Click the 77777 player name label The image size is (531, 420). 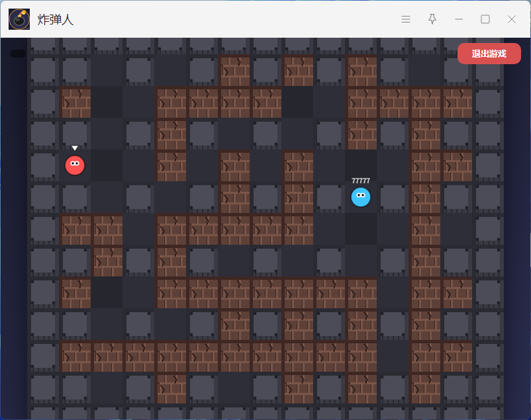[x=361, y=181]
